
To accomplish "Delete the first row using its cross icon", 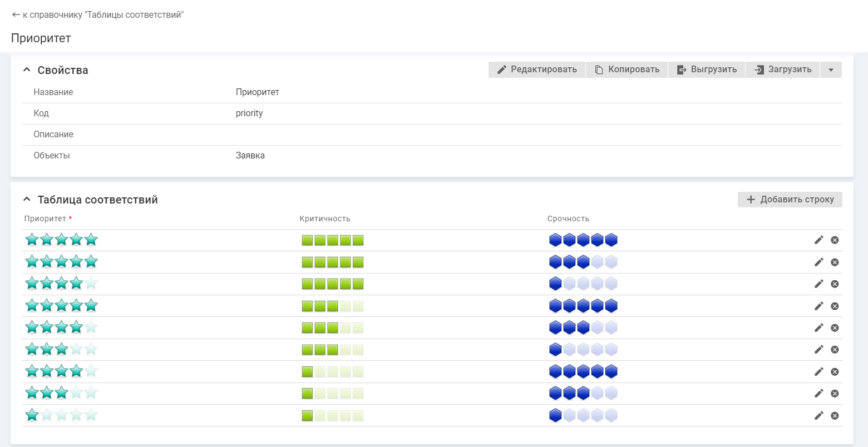I will [835, 240].
